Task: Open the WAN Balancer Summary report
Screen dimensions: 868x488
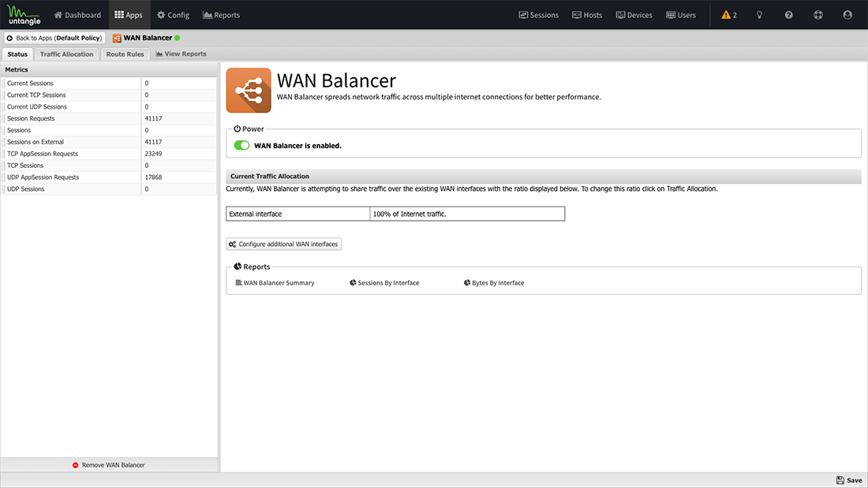Action: tap(275, 283)
